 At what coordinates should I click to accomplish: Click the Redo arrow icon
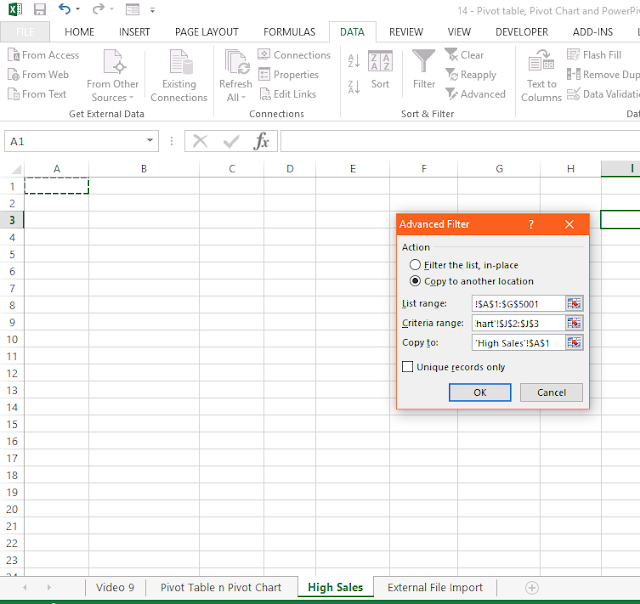coord(98,9)
